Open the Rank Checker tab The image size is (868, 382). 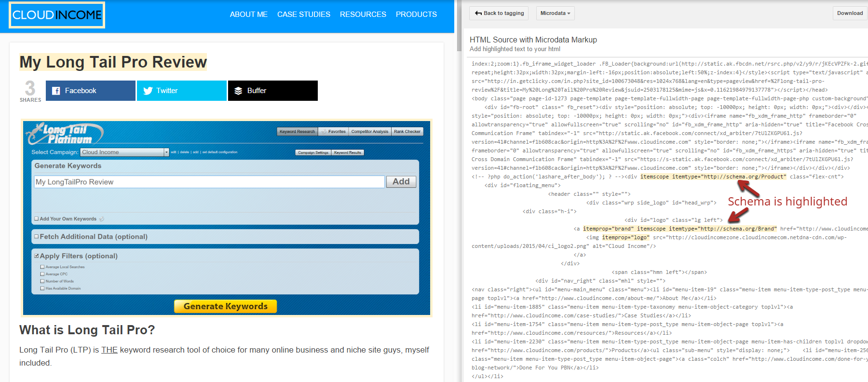[x=407, y=132]
